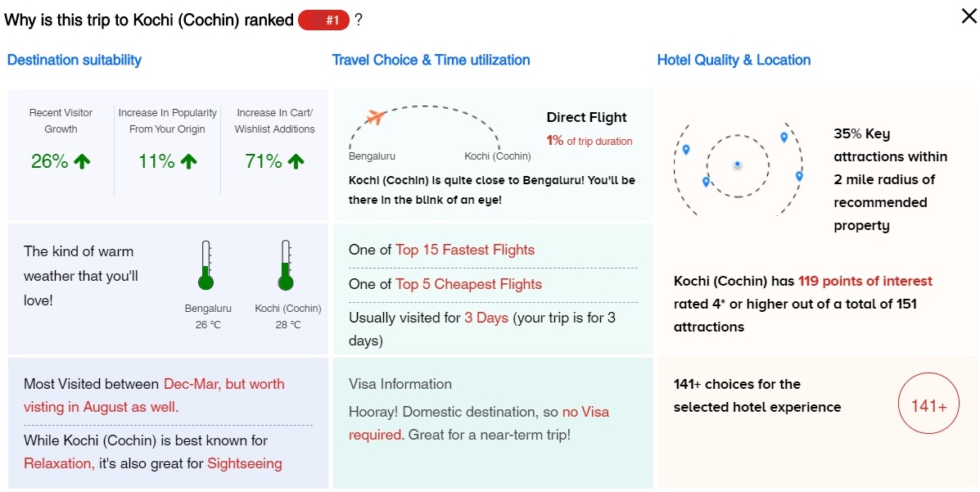
Task: Click the Sightseeing highlighted text
Action: pyautogui.click(x=244, y=464)
